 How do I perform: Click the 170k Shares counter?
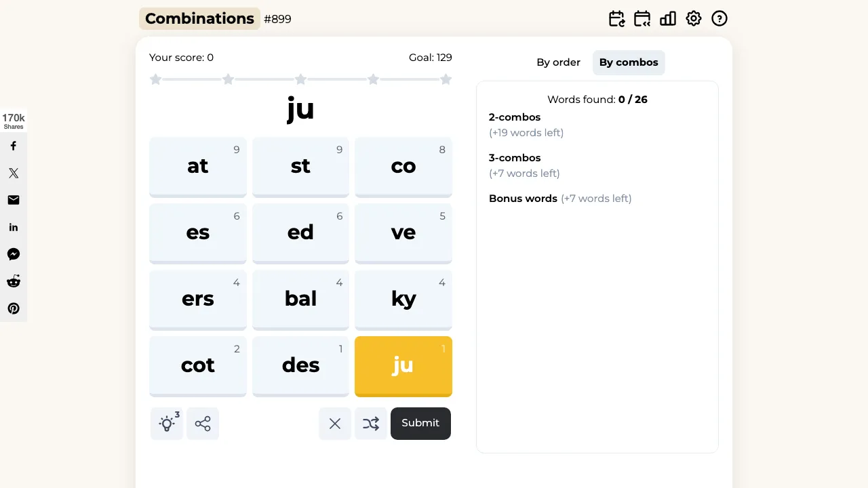tap(14, 121)
